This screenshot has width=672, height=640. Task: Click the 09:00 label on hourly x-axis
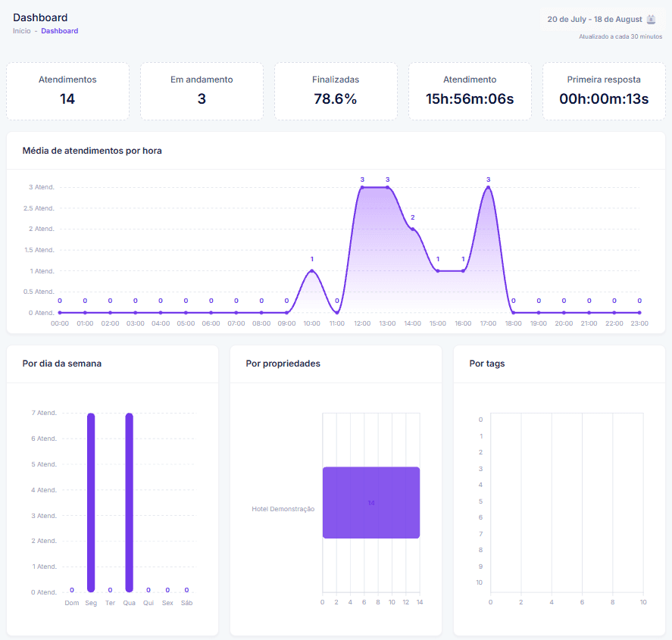[x=286, y=323]
